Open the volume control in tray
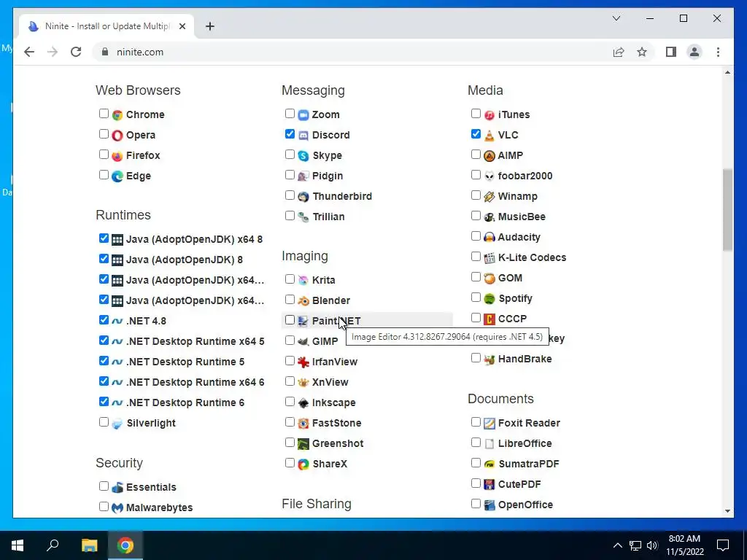The width and height of the screenshot is (747, 560). [652, 545]
